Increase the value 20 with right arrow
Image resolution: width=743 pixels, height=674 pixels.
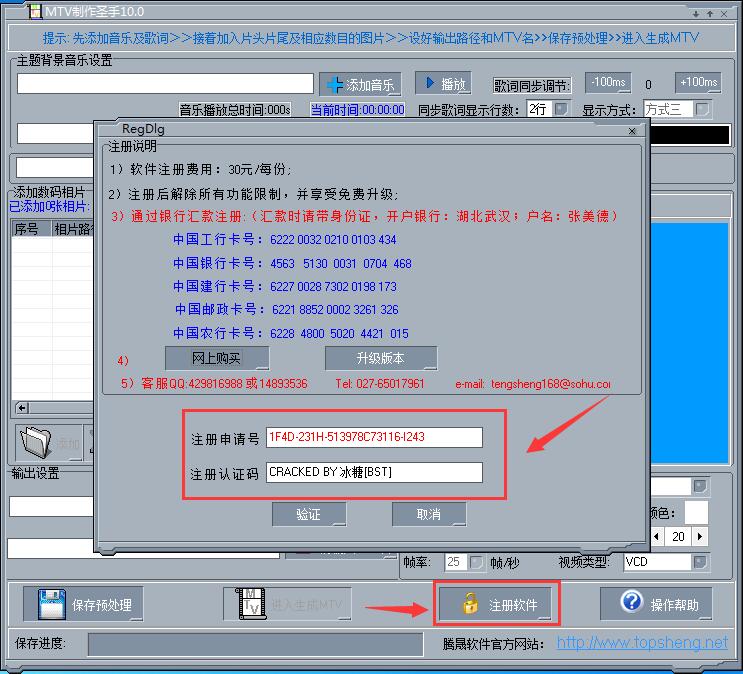(x=700, y=537)
